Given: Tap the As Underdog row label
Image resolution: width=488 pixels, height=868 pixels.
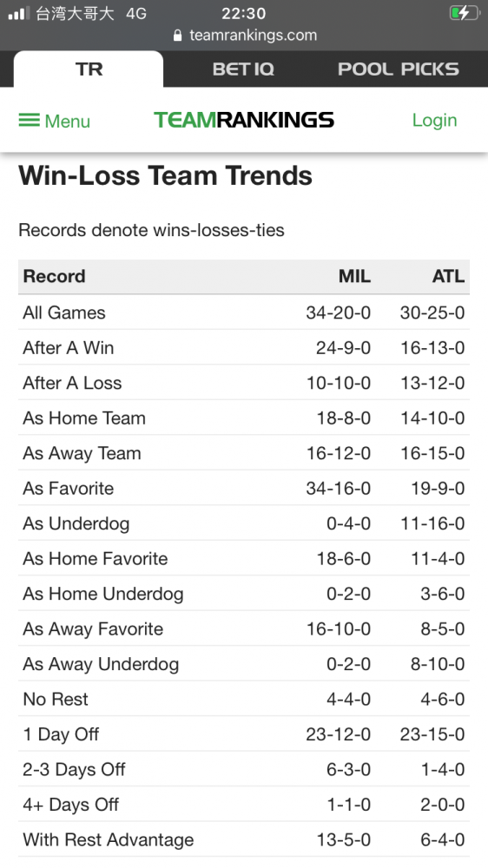Looking at the screenshot, I should [76, 523].
